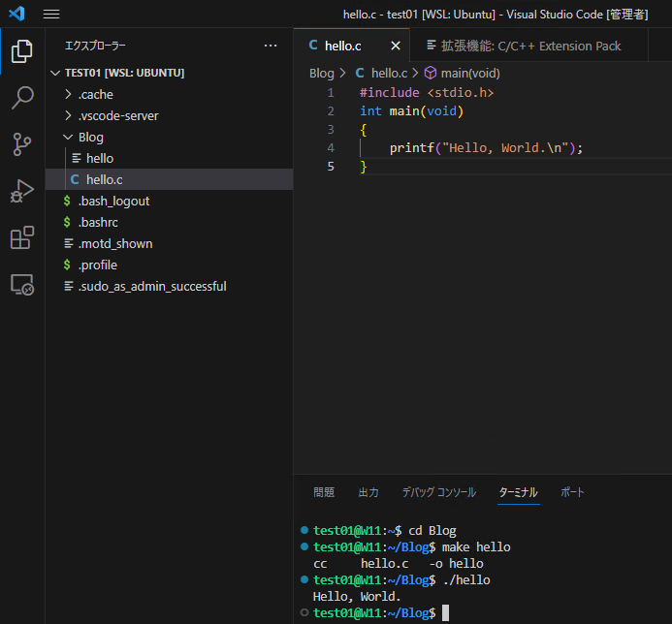Open the Explorer view in activity bar
The image size is (672, 624).
point(22,51)
